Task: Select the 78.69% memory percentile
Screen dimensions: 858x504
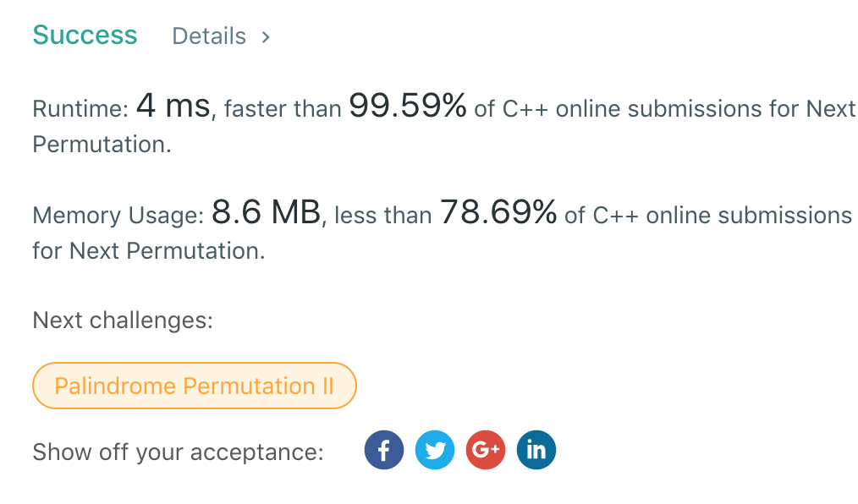Action: pos(498,213)
